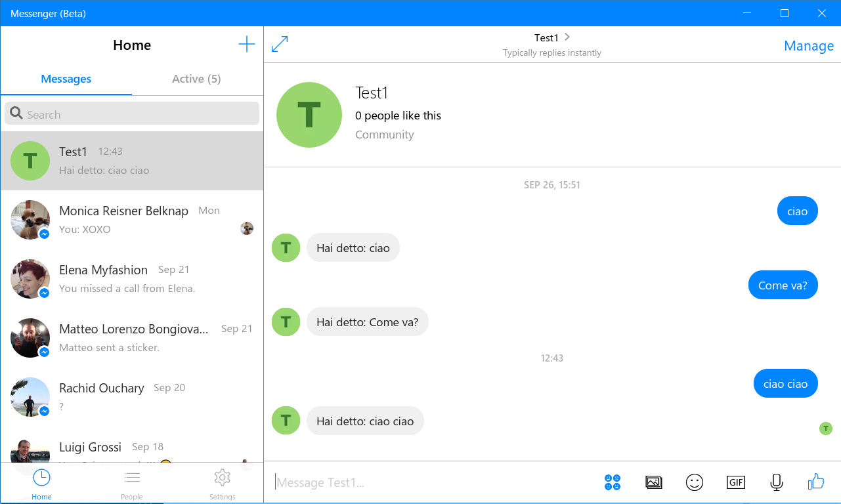Click the photo attachment icon
Image resolution: width=841 pixels, height=504 pixels.
(x=653, y=482)
